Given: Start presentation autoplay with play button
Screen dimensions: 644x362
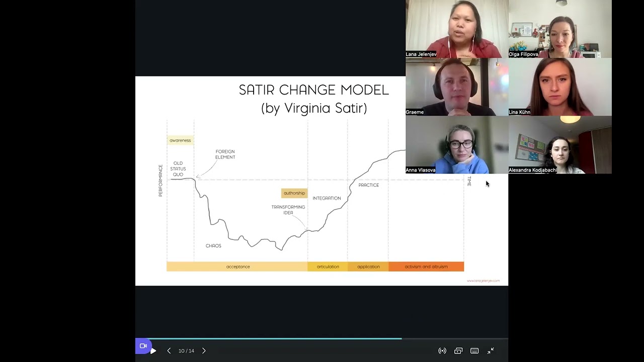Looking at the screenshot, I should pyautogui.click(x=153, y=351).
